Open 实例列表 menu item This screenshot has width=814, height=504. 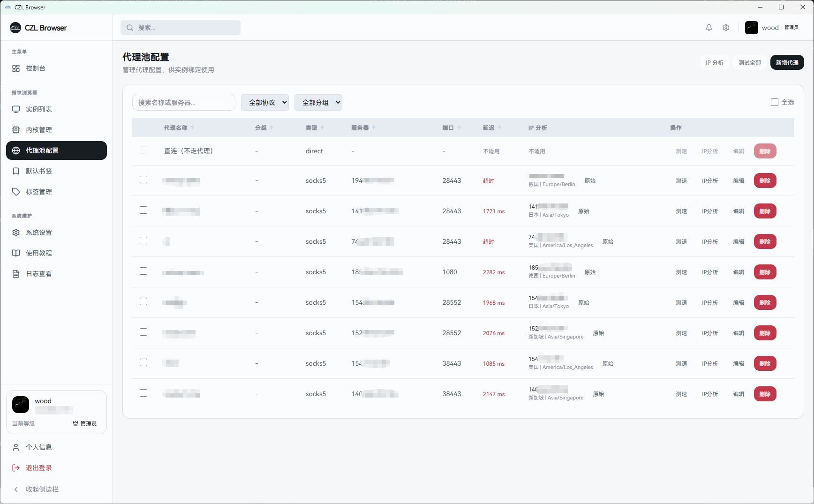(x=56, y=109)
